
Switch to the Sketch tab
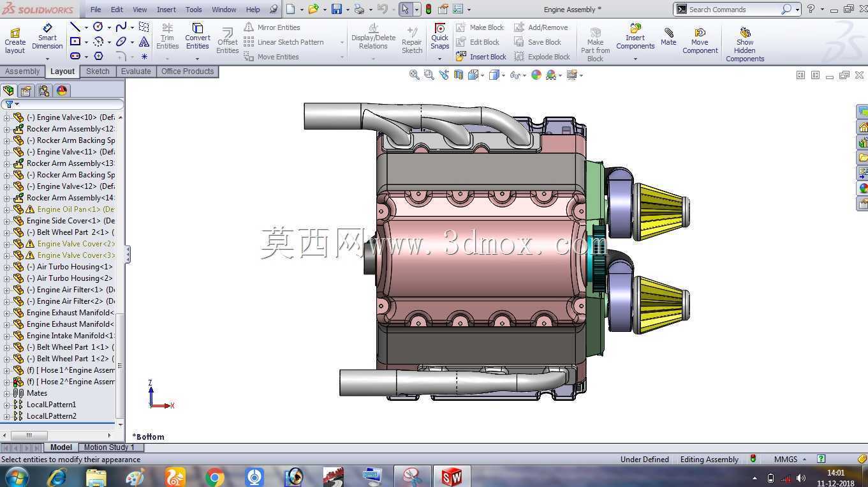[98, 71]
